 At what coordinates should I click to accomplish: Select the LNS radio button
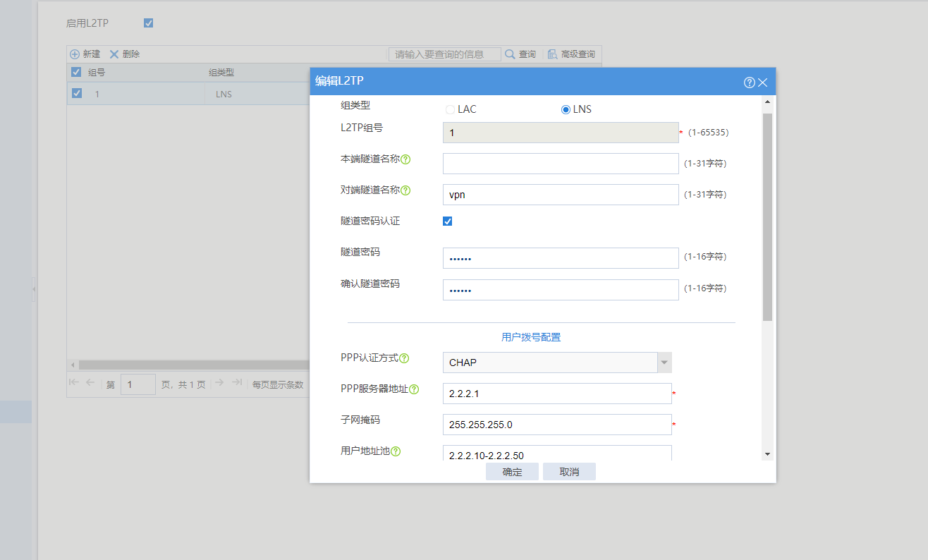(566, 109)
